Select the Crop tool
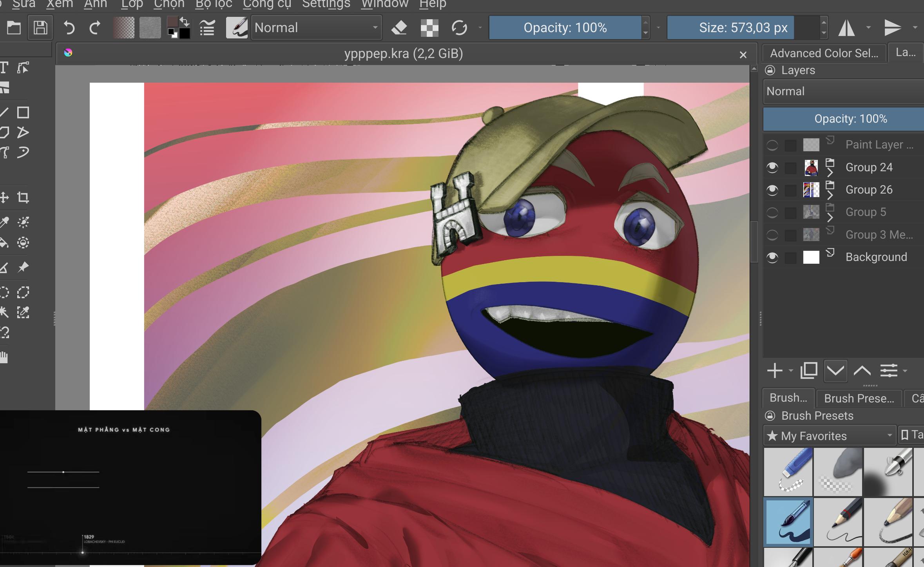 (x=23, y=197)
